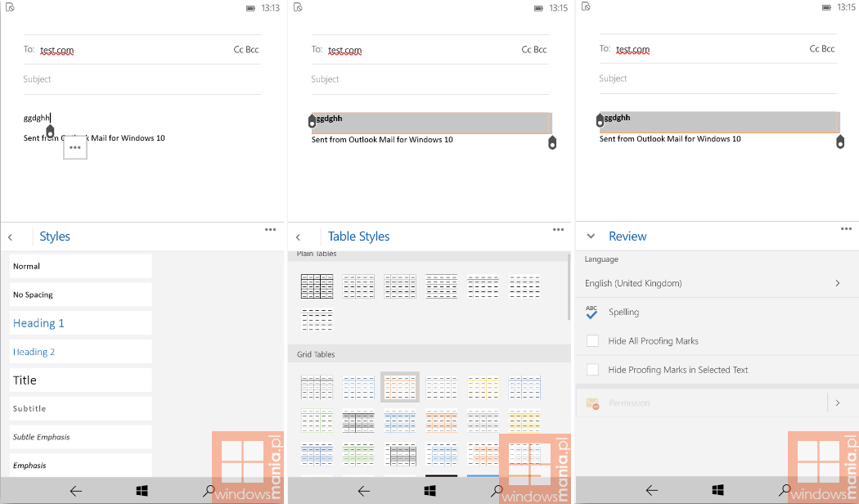Open three-dot menu above the Styles panel
Viewport: 859px width, 504px height.
point(271,230)
